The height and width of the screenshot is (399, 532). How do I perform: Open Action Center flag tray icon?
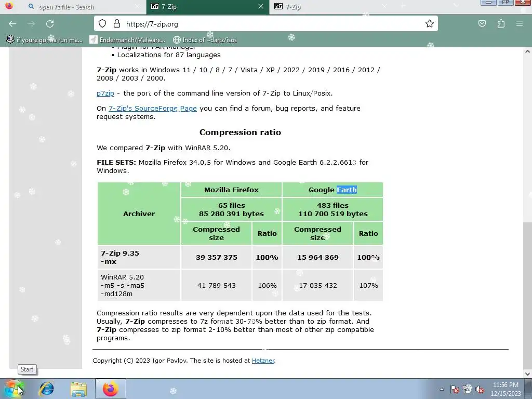click(455, 389)
